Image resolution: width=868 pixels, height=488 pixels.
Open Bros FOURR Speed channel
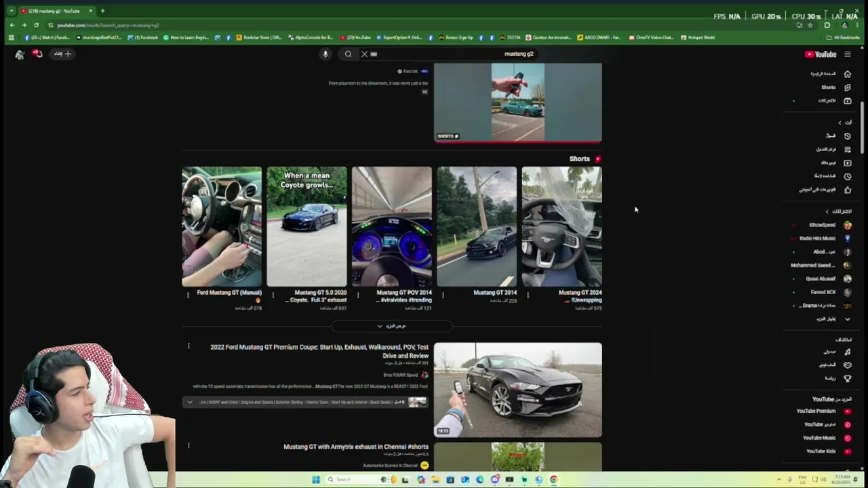point(406,375)
